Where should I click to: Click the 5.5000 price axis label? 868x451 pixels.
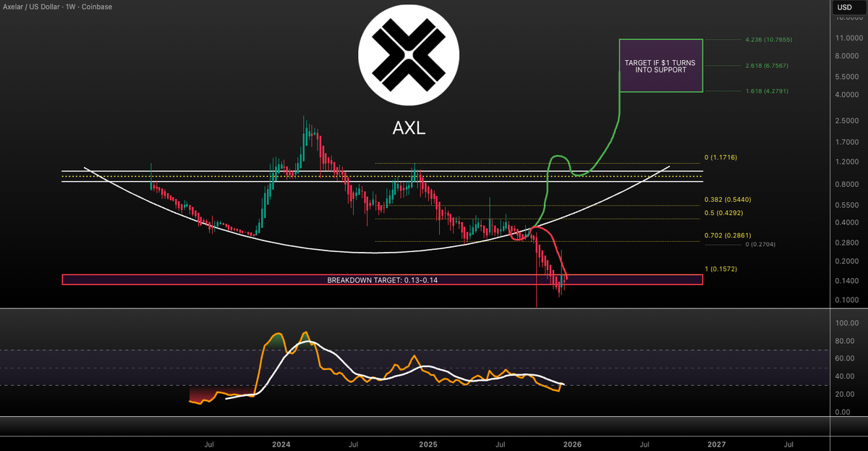pyautogui.click(x=846, y=77)
